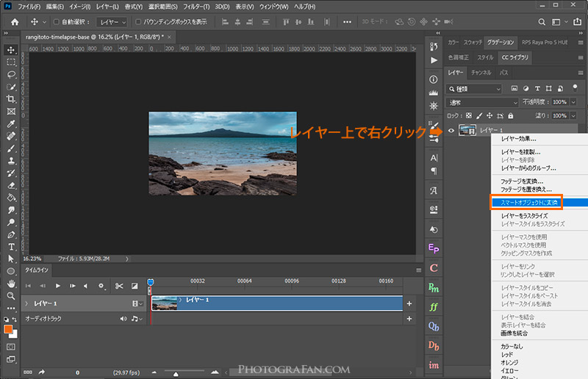Select the Rectangular Marquee tool
This screenshot has height=379, width=588.
(x=11, y=62)
